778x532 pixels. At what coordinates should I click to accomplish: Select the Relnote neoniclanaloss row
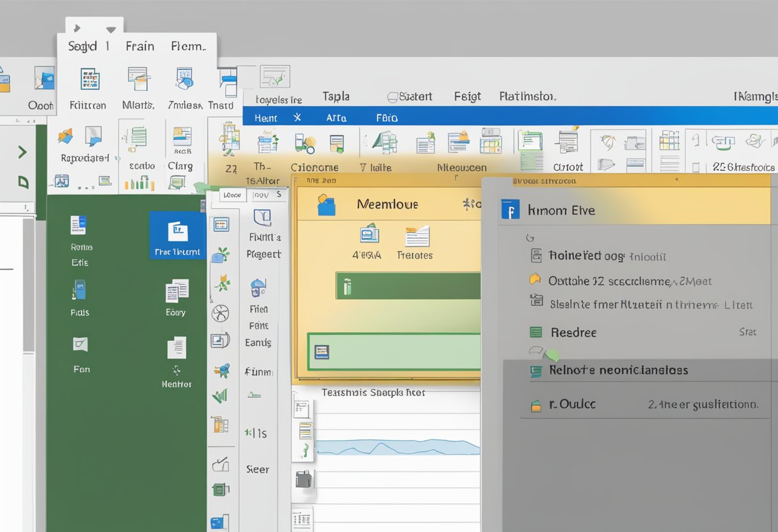point(617,370)
